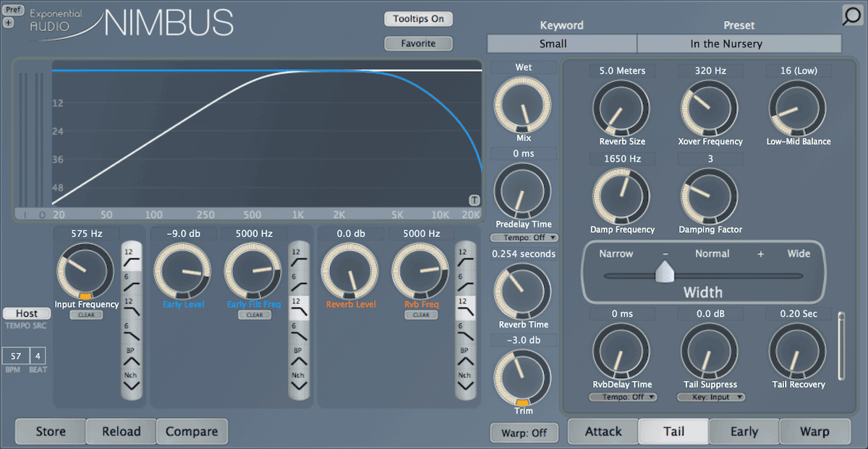
Task: Click the T icon on the EQ graph
Action: [475, 200]
